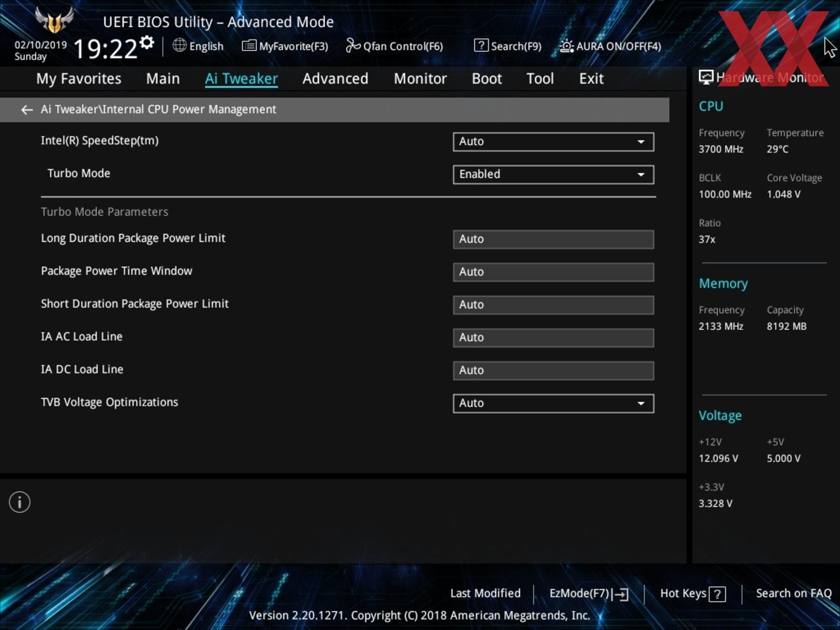Open the Turbo Mode dropdown

[553, 174]
